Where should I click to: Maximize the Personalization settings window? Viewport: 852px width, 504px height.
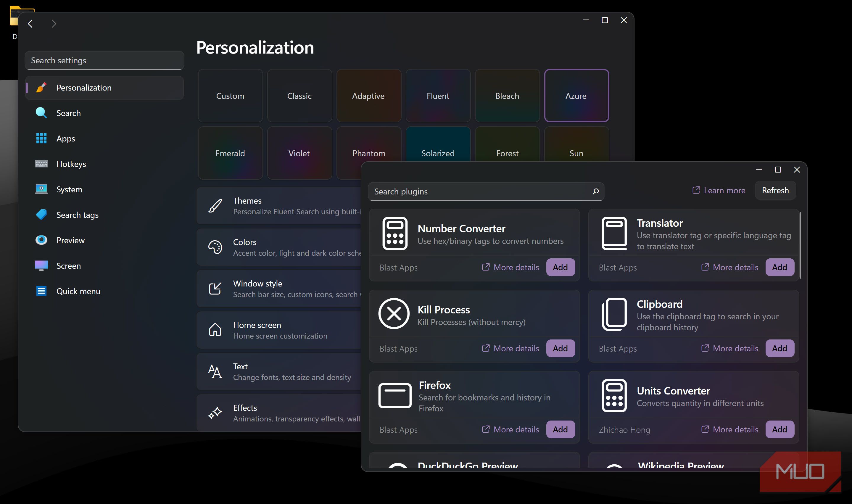[605, 20]
